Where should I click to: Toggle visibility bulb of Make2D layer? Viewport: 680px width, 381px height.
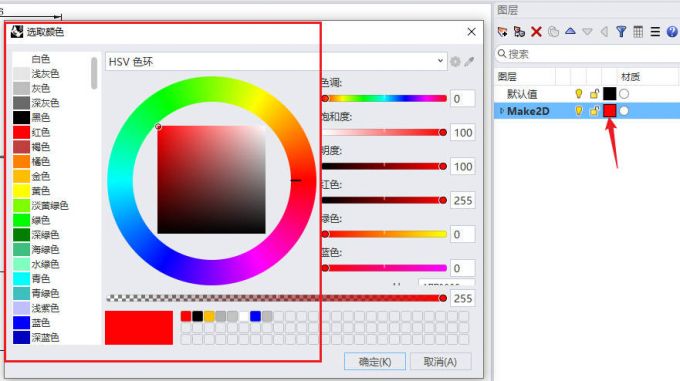[x=579, y=111]
